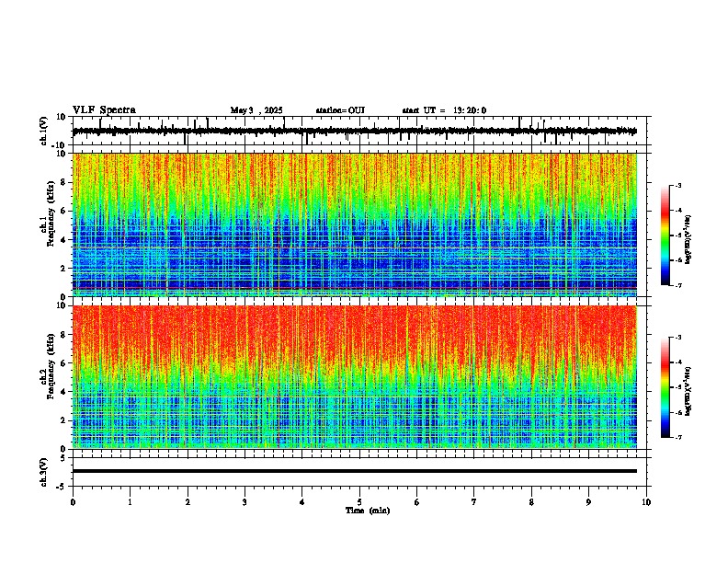Click the ch.2 spectrogram panel
Viewport: 728px width, 563px height.
[355, 377]
